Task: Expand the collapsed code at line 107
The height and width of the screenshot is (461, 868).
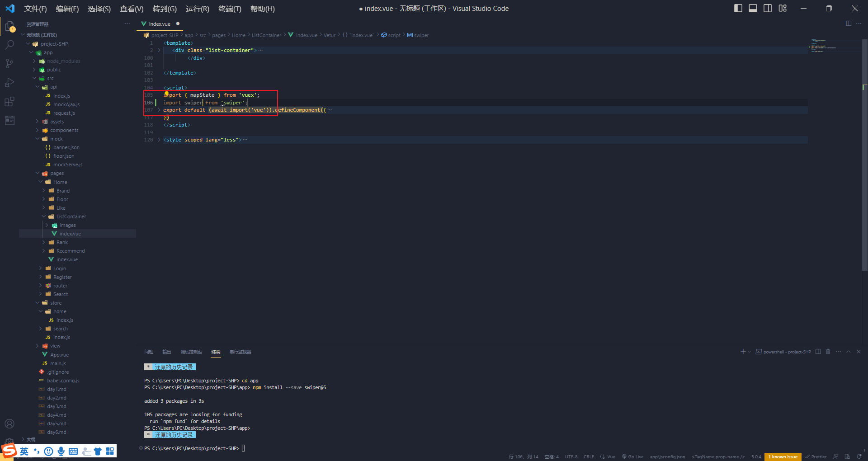Action: [158, 110]
